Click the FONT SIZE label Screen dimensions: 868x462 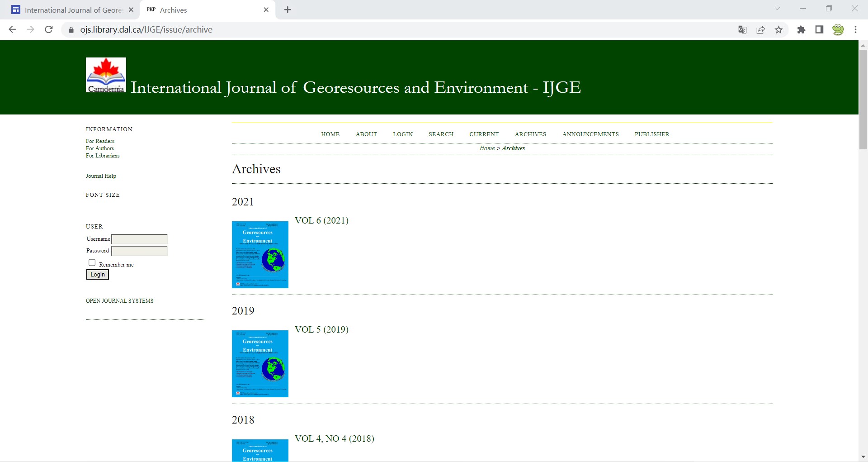[103, 195]
